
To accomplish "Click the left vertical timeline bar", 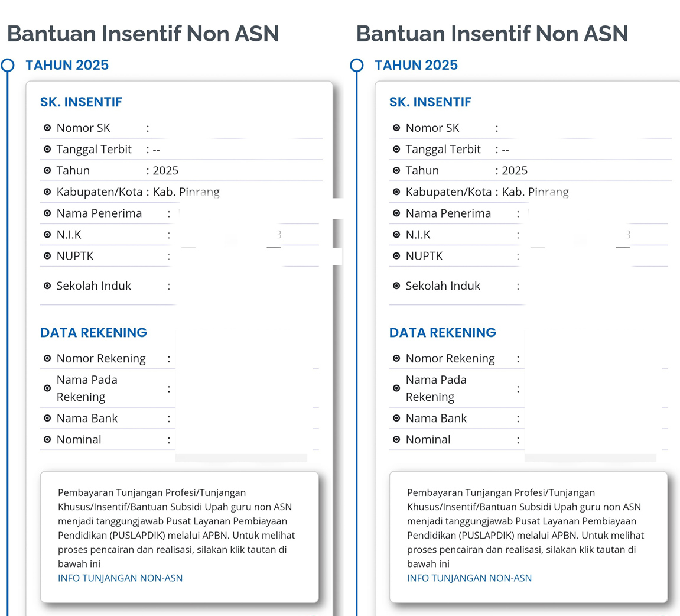I will (x=8, y=355).
